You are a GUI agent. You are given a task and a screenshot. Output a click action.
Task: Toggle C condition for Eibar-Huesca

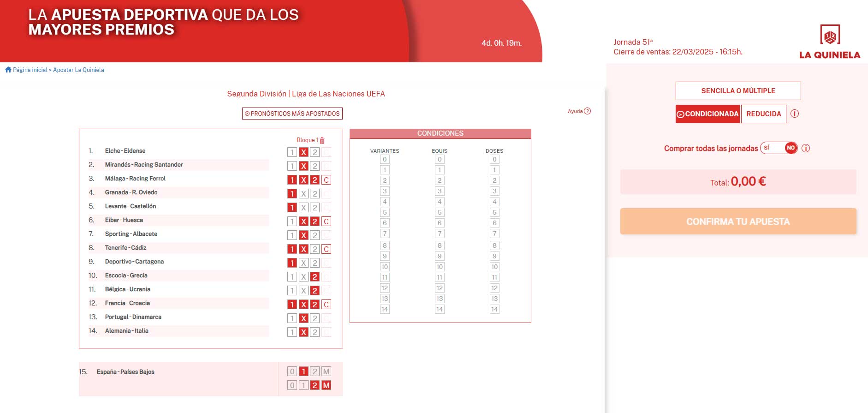coord(326,221)
